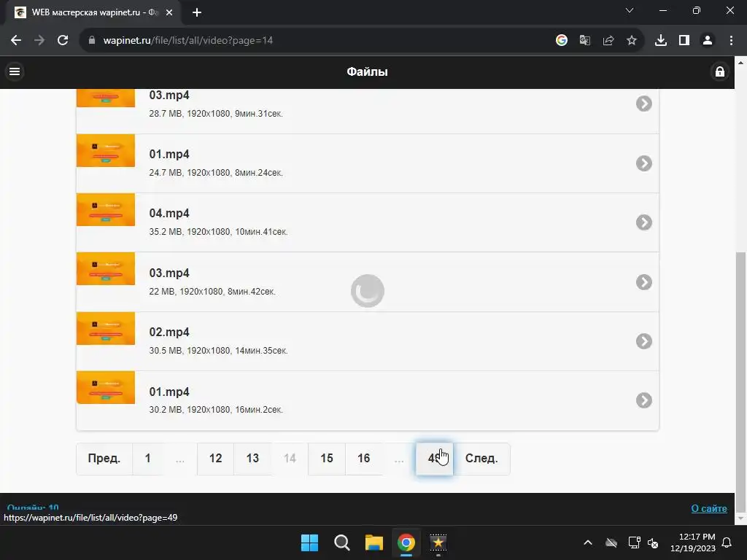Click thumbnail of 04.mp4 video

106,209
